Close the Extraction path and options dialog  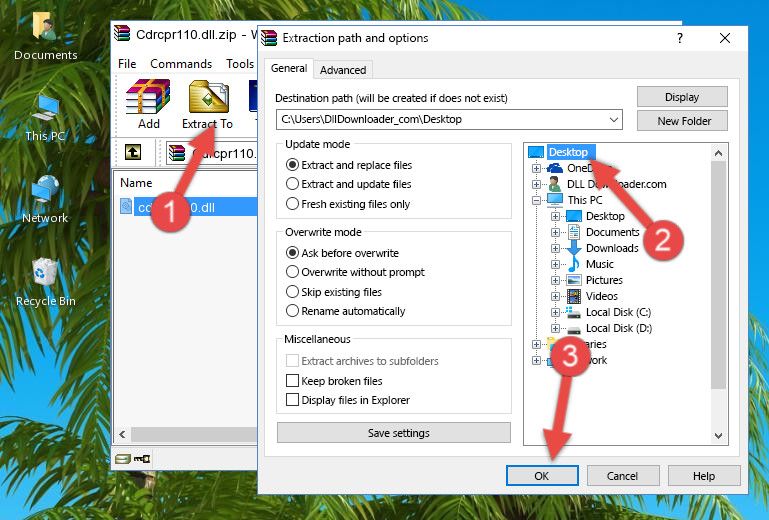coord(725,38)
